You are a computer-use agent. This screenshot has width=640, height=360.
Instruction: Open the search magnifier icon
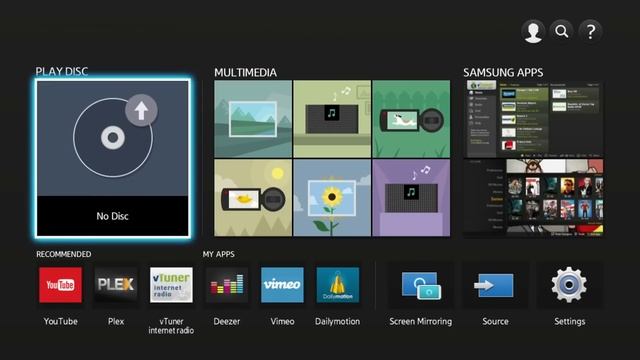(562, 31)
